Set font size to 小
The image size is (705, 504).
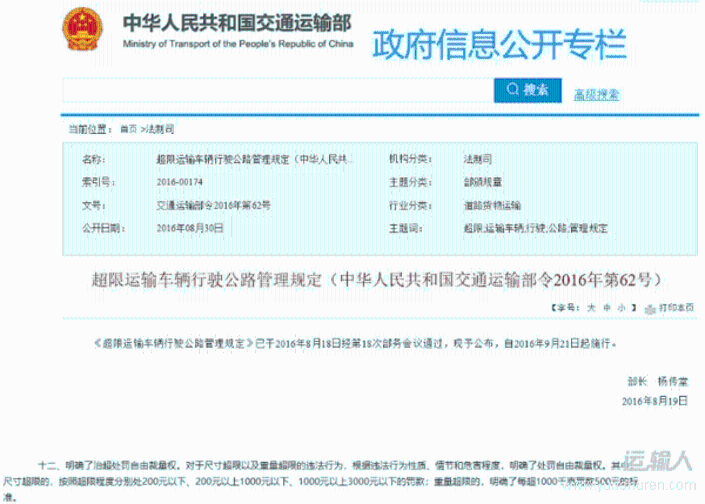click(x=621, y=308)
